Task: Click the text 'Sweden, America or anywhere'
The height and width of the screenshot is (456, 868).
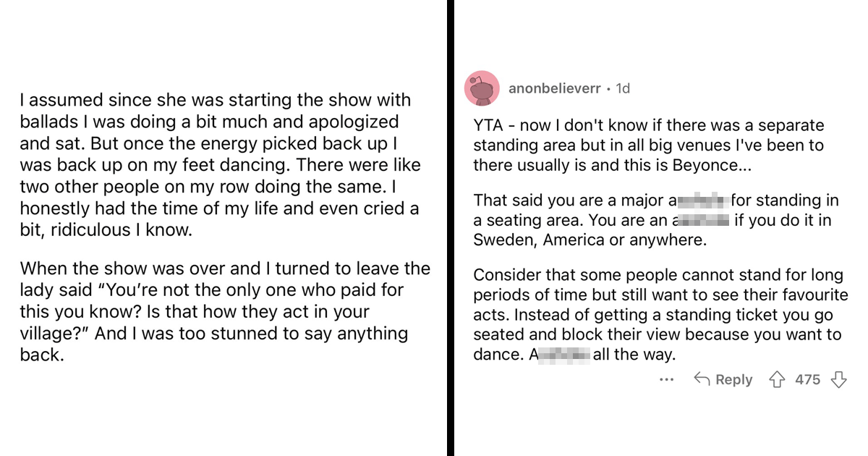Action: point(590,240)
